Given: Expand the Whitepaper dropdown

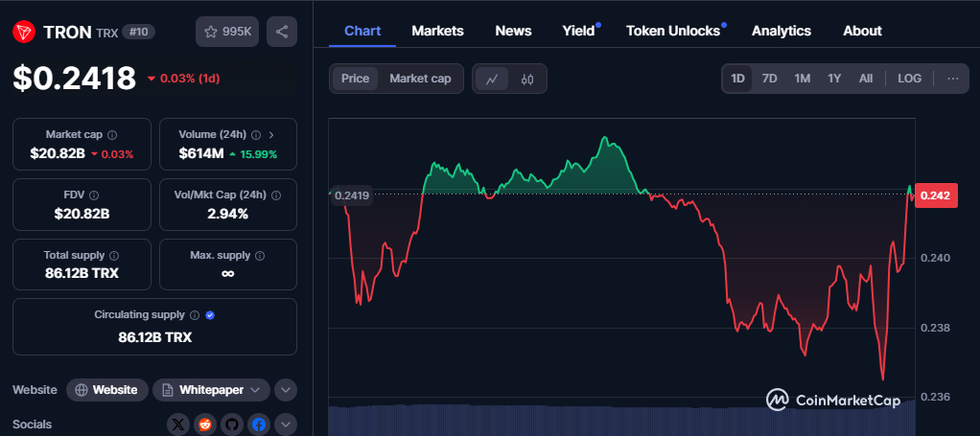Looking at the screenshot, I should (211, 390).
